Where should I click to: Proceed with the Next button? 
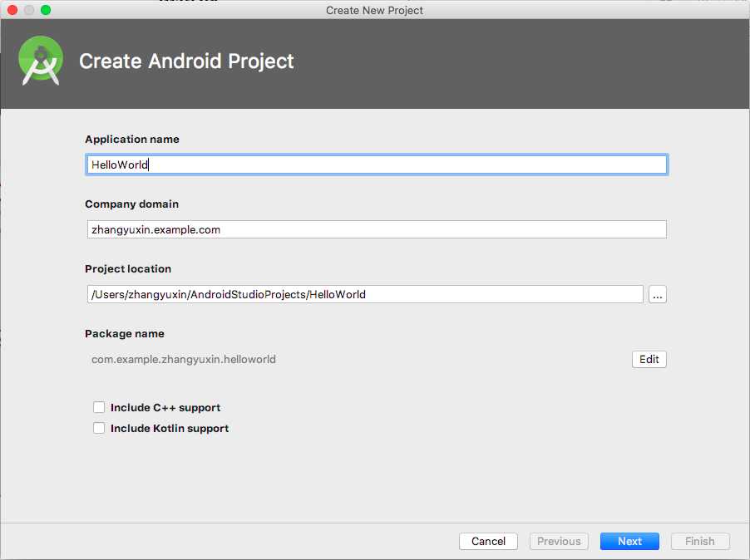click(x=629, y=542)
